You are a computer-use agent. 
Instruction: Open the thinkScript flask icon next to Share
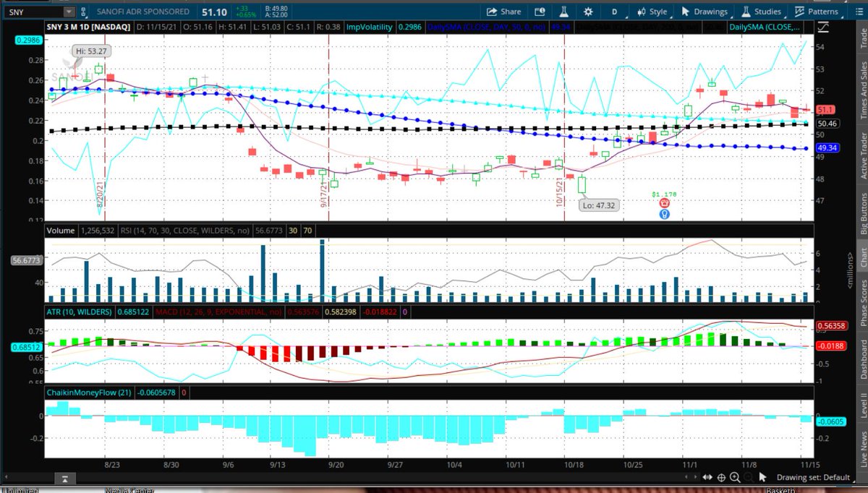point(563,12)
